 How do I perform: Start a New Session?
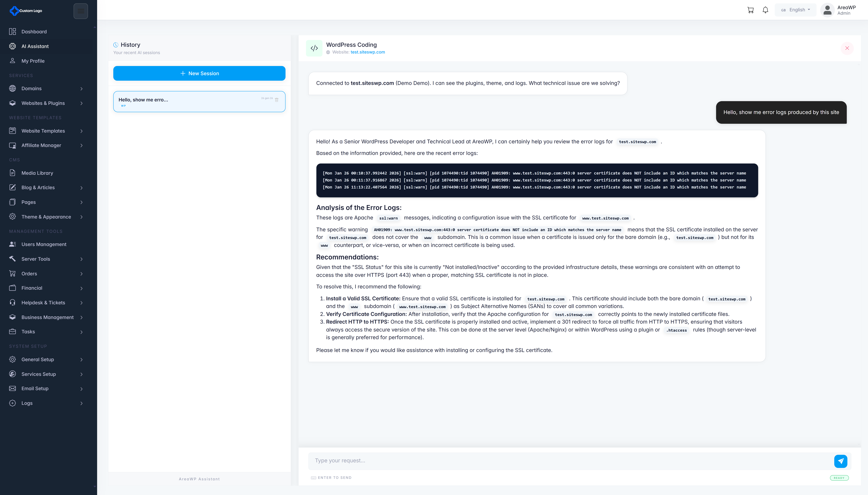coord(199,73)
